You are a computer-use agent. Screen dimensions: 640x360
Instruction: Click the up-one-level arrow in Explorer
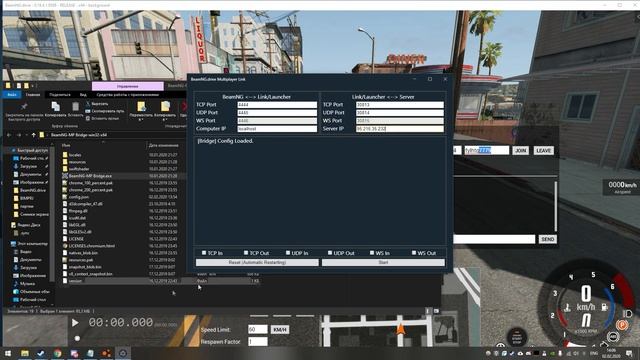[x=33, y=135]
